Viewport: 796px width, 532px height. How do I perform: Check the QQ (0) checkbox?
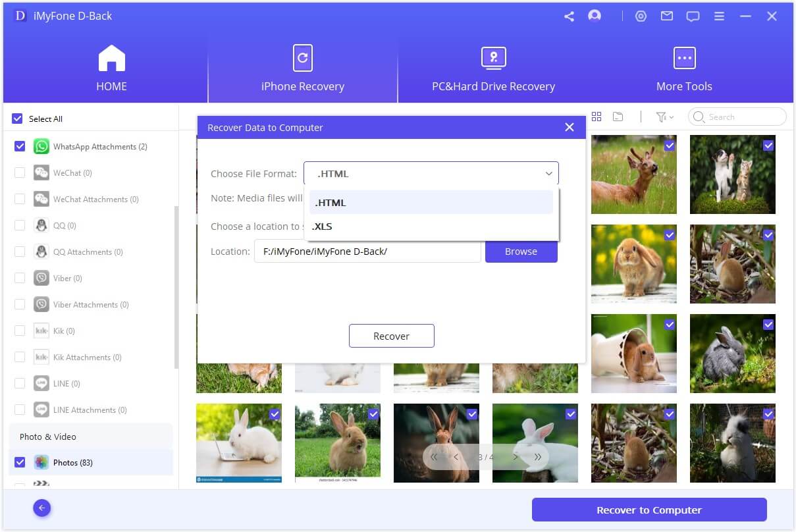point(20,225)
